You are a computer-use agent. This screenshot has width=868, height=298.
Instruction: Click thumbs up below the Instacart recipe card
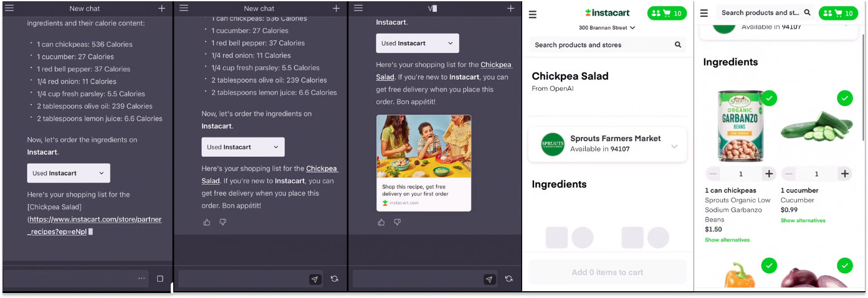381,222
